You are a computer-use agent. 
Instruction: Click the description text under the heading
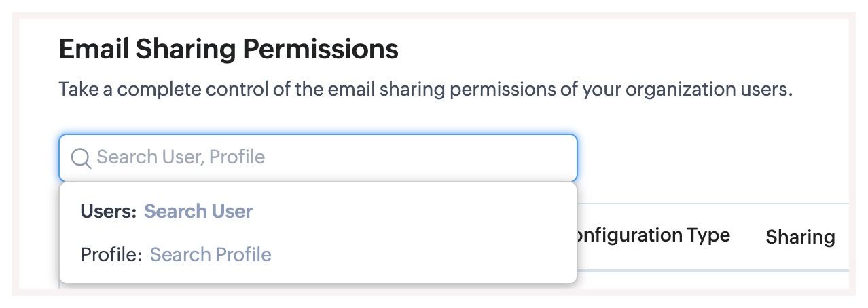426,90
